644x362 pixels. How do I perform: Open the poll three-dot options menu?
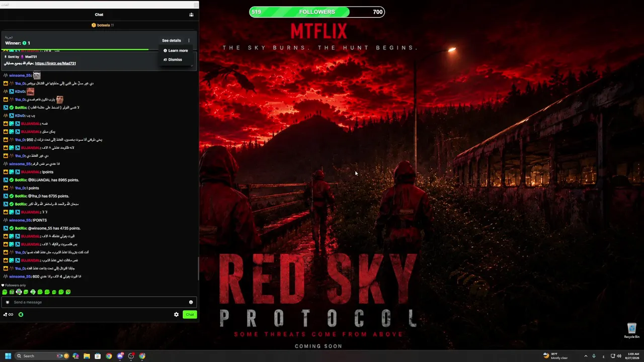click(189, 41)
